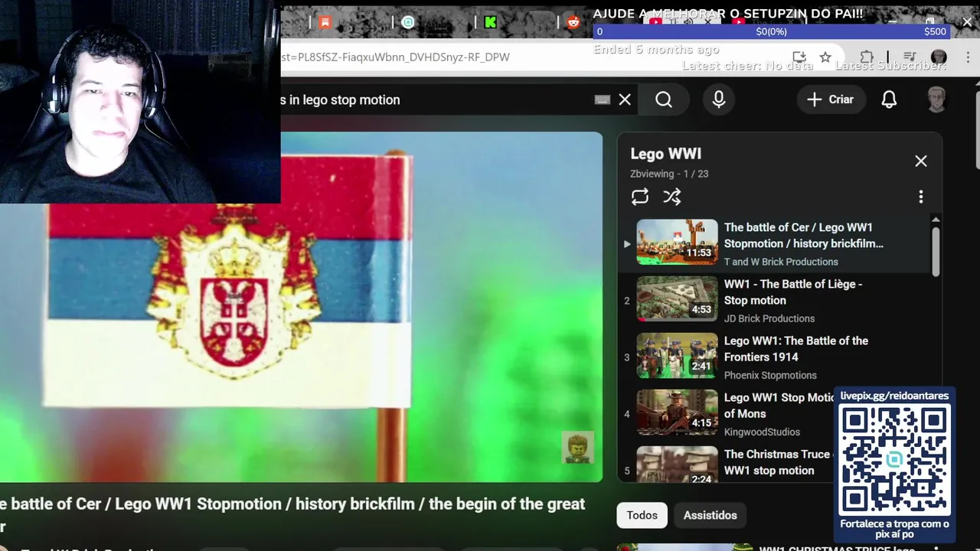Start voice search with the microphone icon
Viewport: 980px width, 551px height.
click(x=719, y=99)
